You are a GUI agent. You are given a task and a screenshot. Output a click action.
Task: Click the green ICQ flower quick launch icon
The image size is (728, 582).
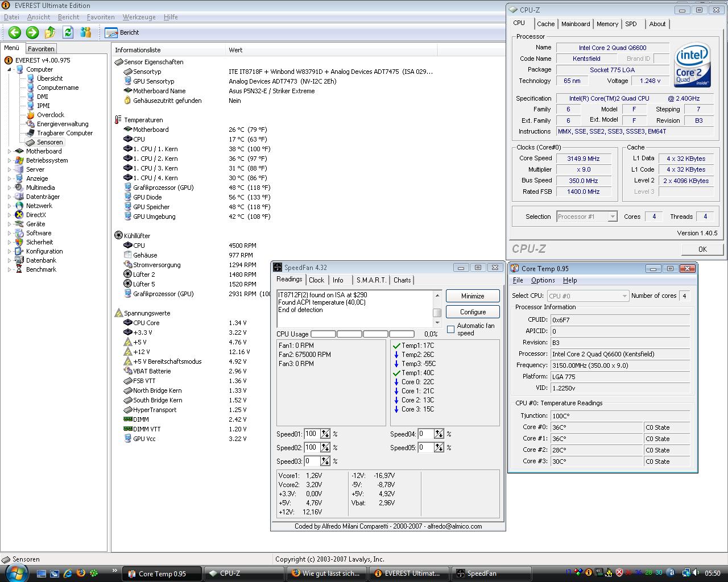(94, 573)
